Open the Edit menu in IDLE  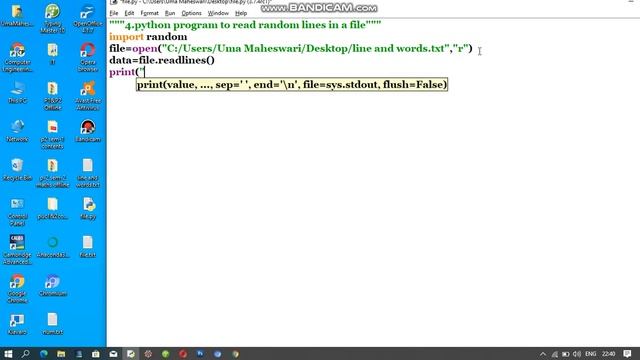[x=129, y=13]
